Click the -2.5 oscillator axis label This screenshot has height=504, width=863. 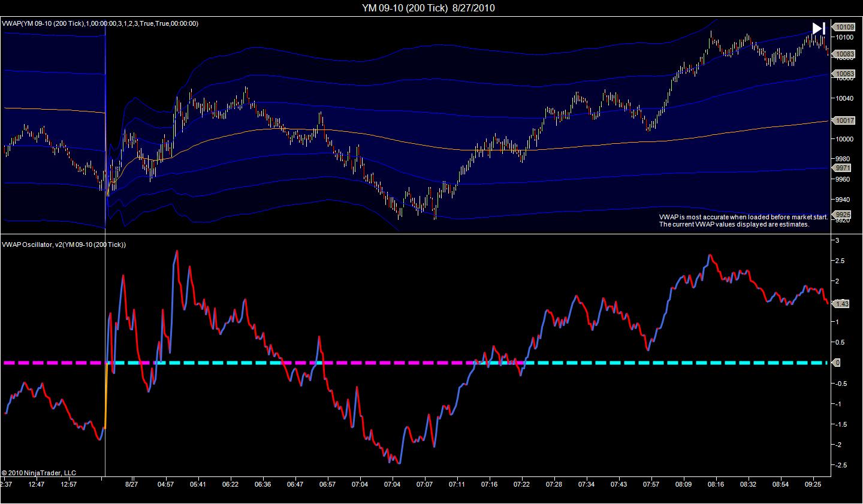(x=840, y=465)
